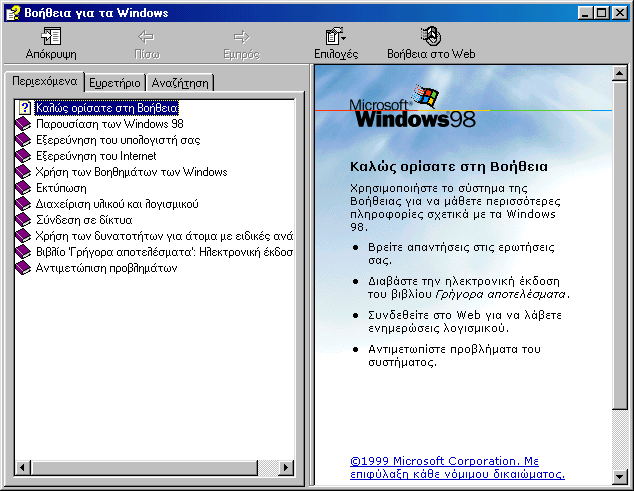Viewport: 634px width, 491px height.
Task: Select the Εκτύπωση entry
Action: [61, 188]
